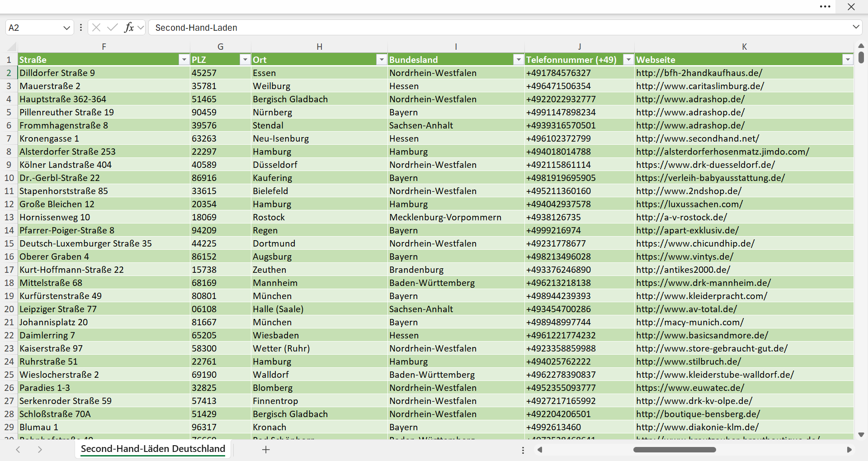Open link https://www.drk-duesseldorf.de/
The height and width of the screenshot is (461, 868).
[705, 165]
